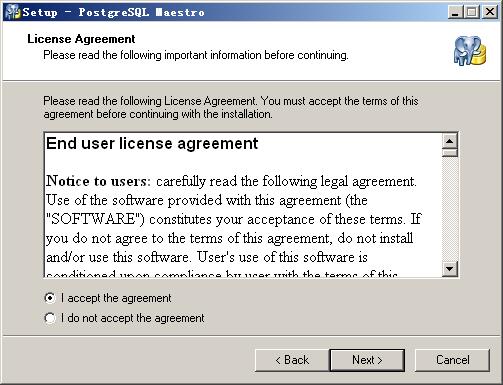Image resolution: width=503 pixels, height=385 pixels.
Task: Minimize the Setup window
Action: pyautogui.click(x=455, y=12)
